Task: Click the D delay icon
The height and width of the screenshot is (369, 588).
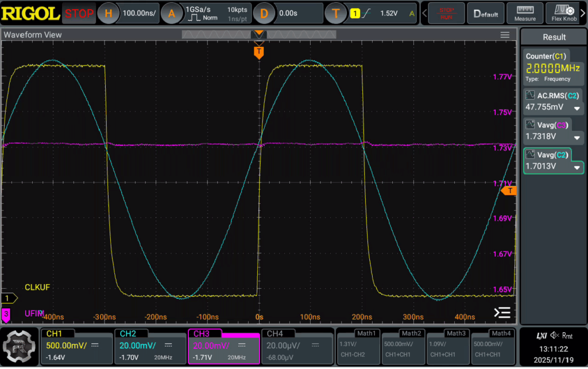Action: 264,14
